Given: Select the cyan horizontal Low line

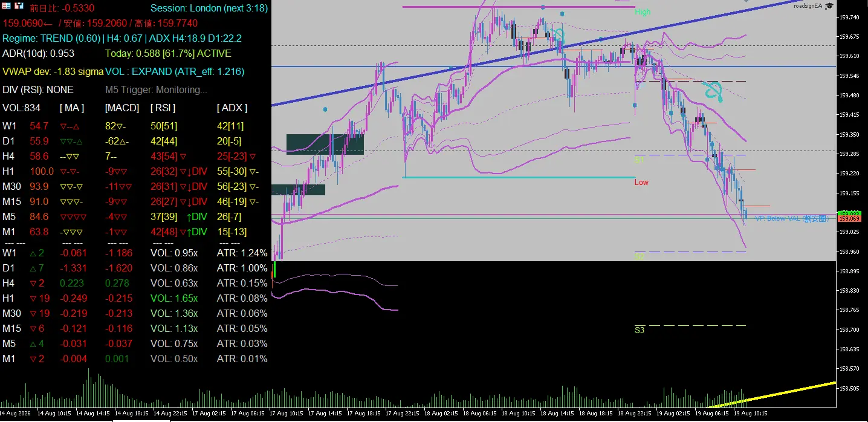Looking at the screenshot, I should [519, 177].
